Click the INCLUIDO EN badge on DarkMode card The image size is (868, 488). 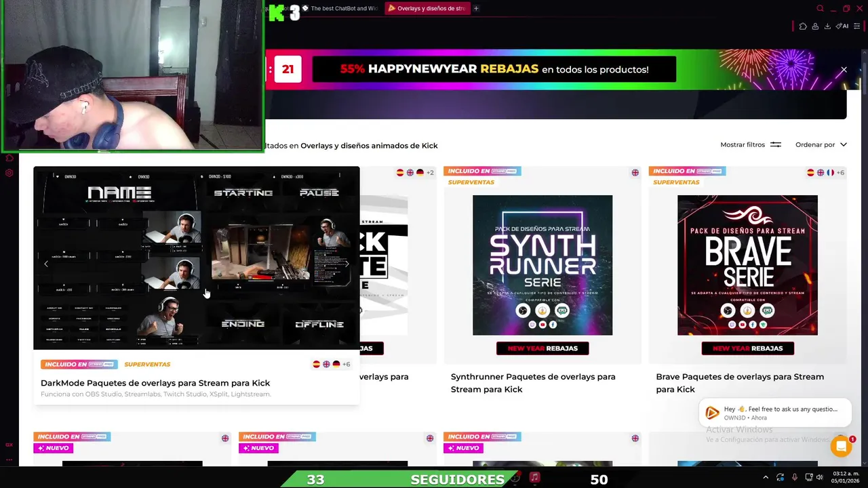pyautogui.click(x=79, y=364)
